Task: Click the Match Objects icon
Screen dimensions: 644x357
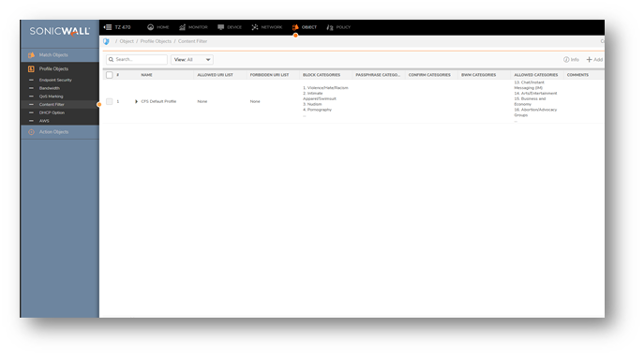Action: click(x=31, y=55)
